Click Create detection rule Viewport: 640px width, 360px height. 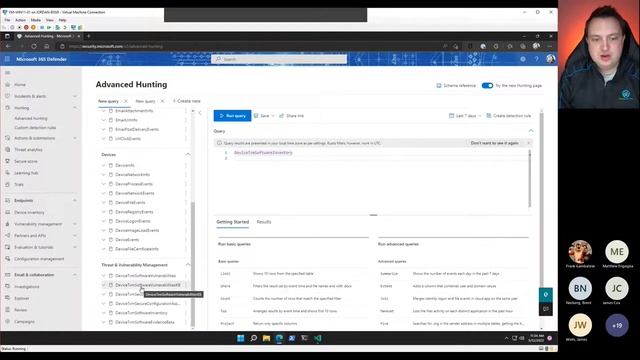pos(509,116)
